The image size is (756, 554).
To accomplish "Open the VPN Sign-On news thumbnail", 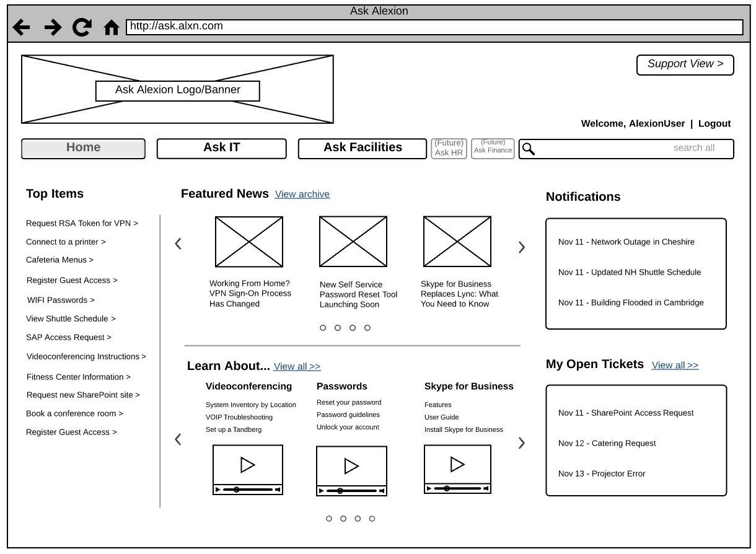I will [249, 242].
